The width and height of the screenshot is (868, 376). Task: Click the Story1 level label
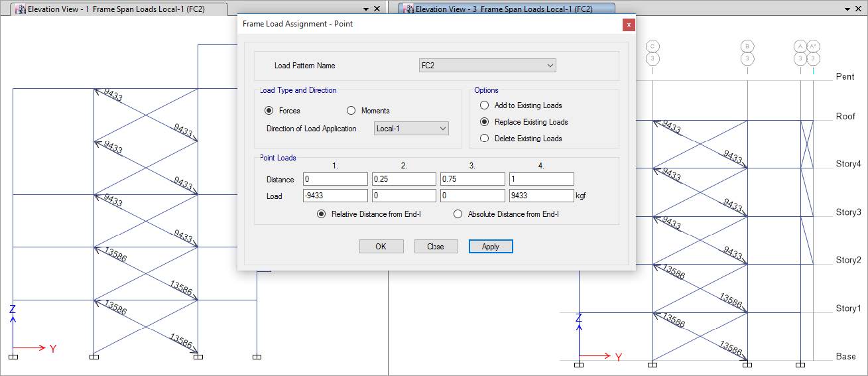click(848, 308)
